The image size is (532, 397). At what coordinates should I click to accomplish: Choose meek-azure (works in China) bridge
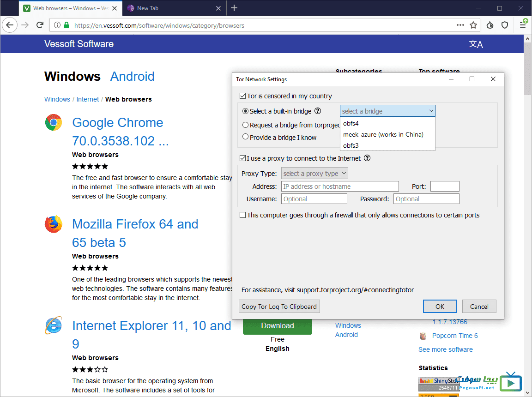pyautogui.click(x=387, y=134)
